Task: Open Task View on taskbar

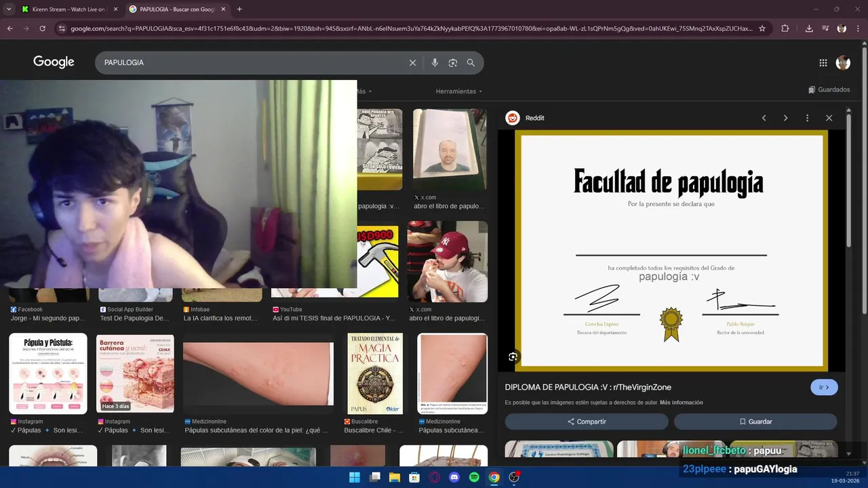Action: point(374,477)
